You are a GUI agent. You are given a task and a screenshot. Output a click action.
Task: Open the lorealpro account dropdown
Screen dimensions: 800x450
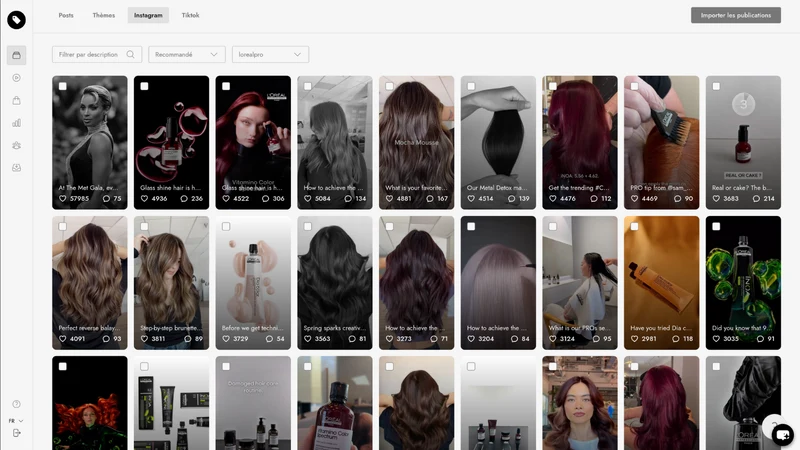[x=270, y=55]
